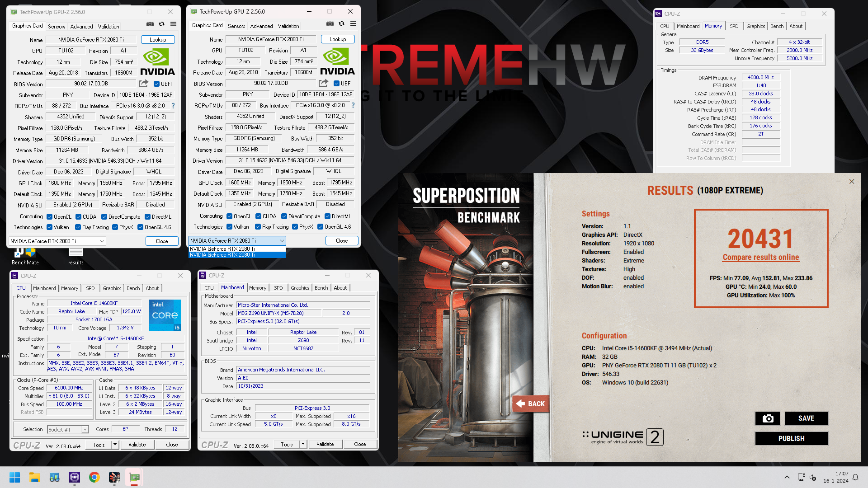Viewport: 868px width, 488px height.
Task: Show hidden icons via the tray chevron
Action: pyautogui.click(x=787, y=477)
